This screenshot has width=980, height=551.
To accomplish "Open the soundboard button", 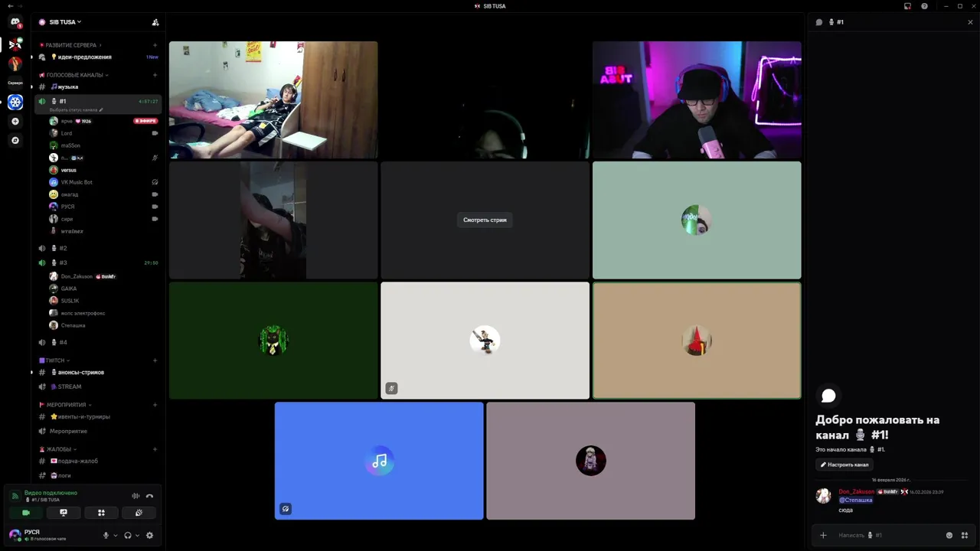I will 139,513.
